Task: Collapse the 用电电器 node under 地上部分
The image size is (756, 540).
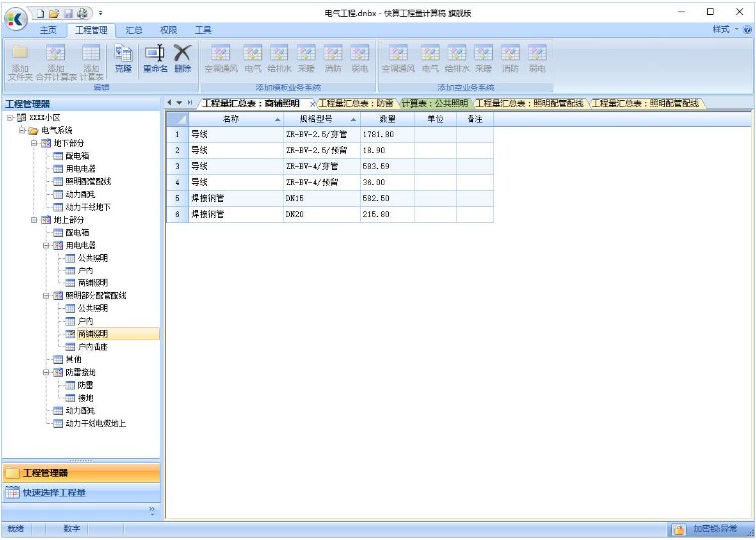Action: click(45, 245)
